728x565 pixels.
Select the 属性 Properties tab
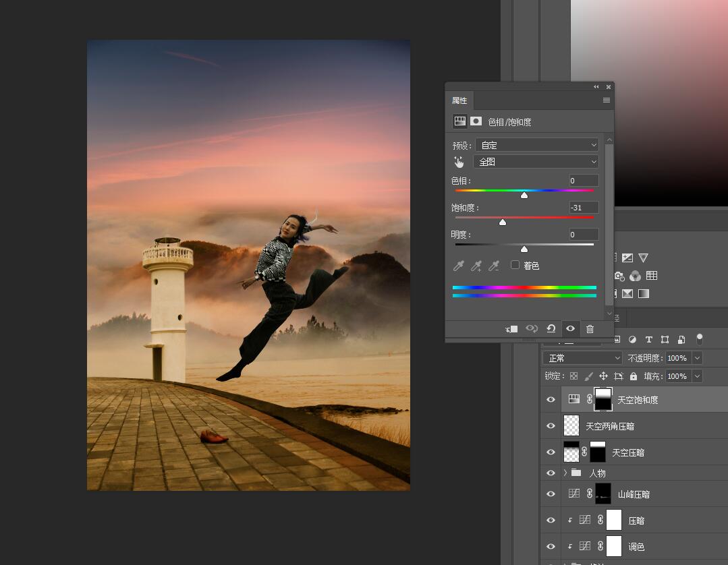[459, 100]
